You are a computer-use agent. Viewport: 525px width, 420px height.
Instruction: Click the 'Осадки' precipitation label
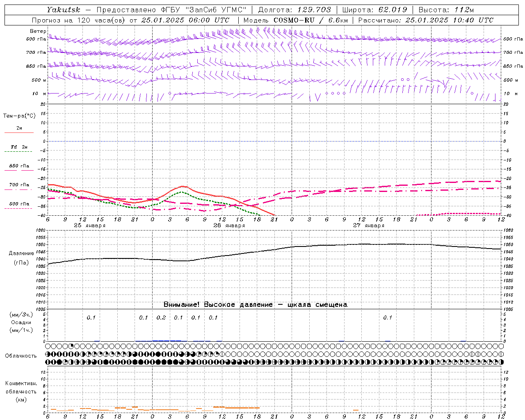pos(21,322)
